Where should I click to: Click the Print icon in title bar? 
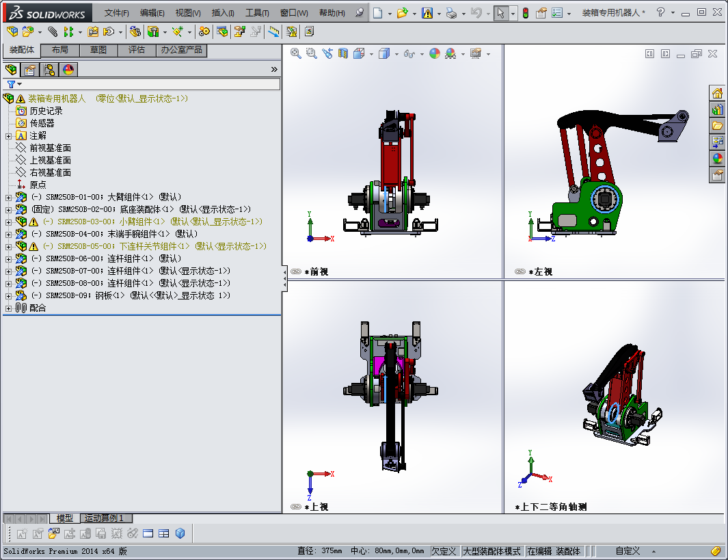tap(451, 13)
